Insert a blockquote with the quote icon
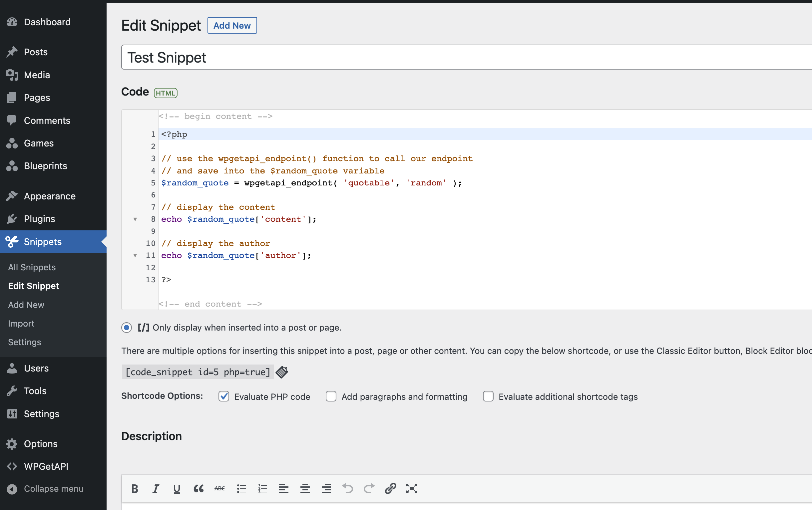This screenshot has height=510, width=812. (x=198, y=488)
